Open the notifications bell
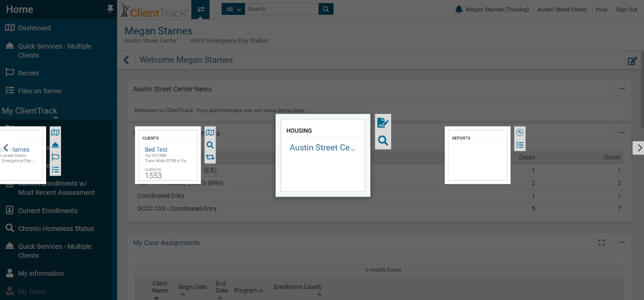The height and width of the screenshot is (300, 644). point(459,9)
